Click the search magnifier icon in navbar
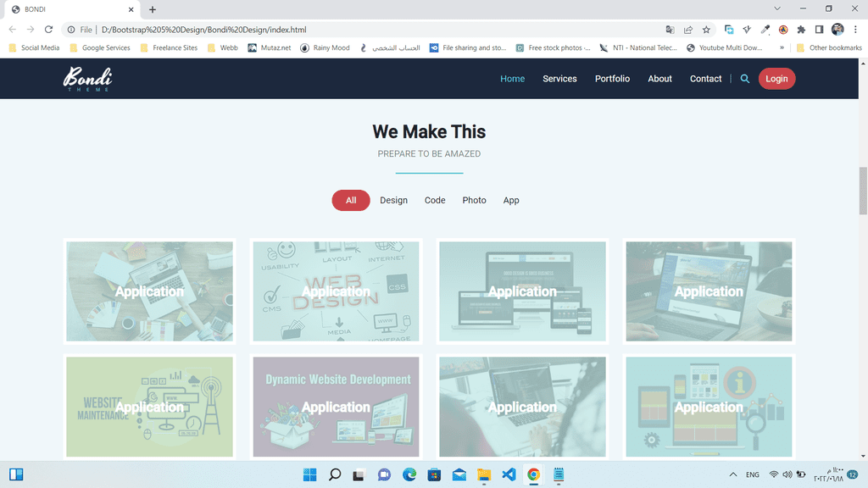This screenshot has height=488, width=868. click(x=744, y=79)
